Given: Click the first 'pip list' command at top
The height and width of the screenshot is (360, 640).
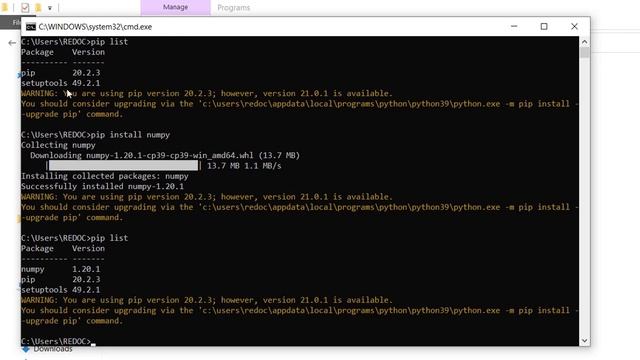Looking at the screenshot, I should coord(109,42).
